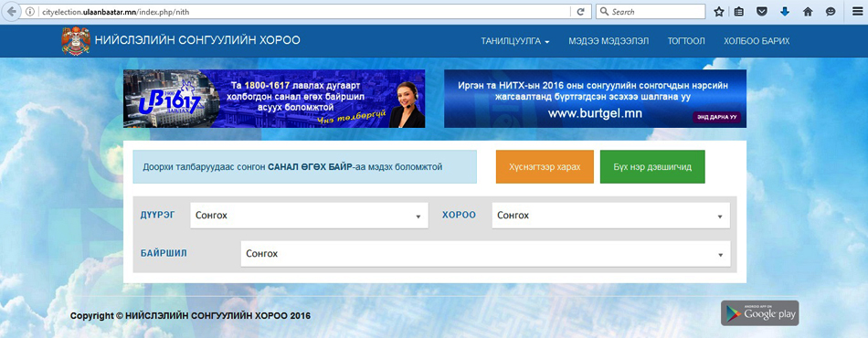Screen dimensions: 868x338
Task: Open the ХОРОО selection dropdown
Action: (610, 216)
